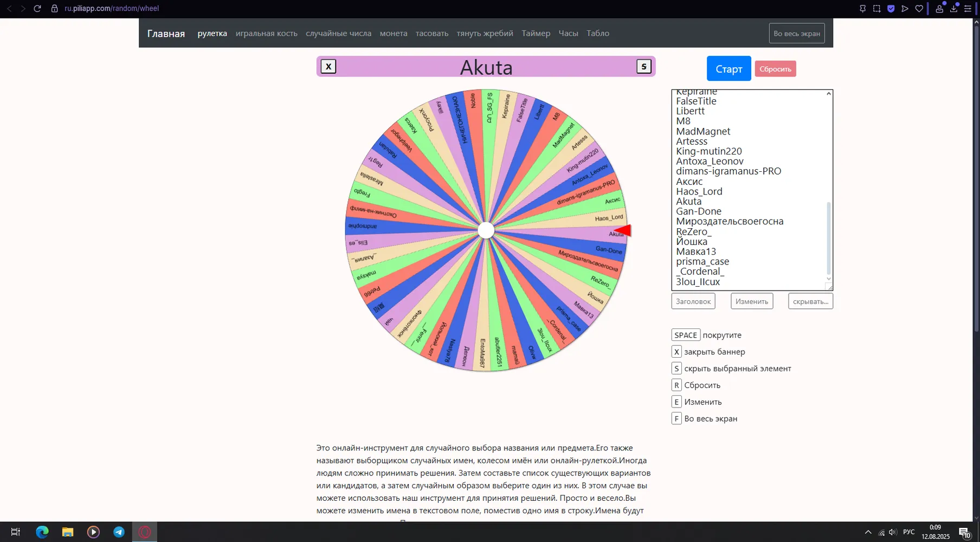
Task: Click the РУС language indicator
Action: (x=909, y=532)
